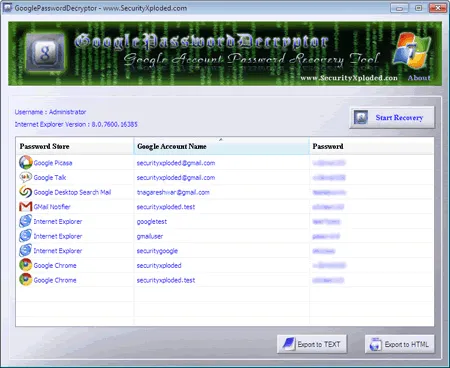Image resolution: width=450 pixels, height=368 pixels.
Task: Click the googletest account cell
Action: coord(152,222)
